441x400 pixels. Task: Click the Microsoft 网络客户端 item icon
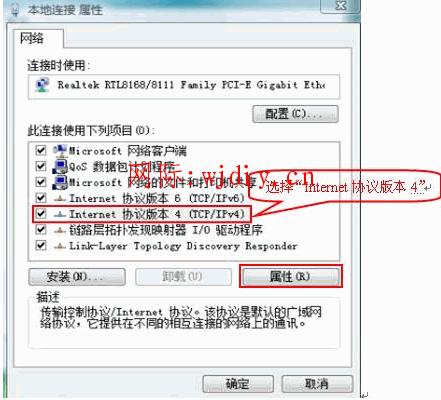click(x=60, y=151)
